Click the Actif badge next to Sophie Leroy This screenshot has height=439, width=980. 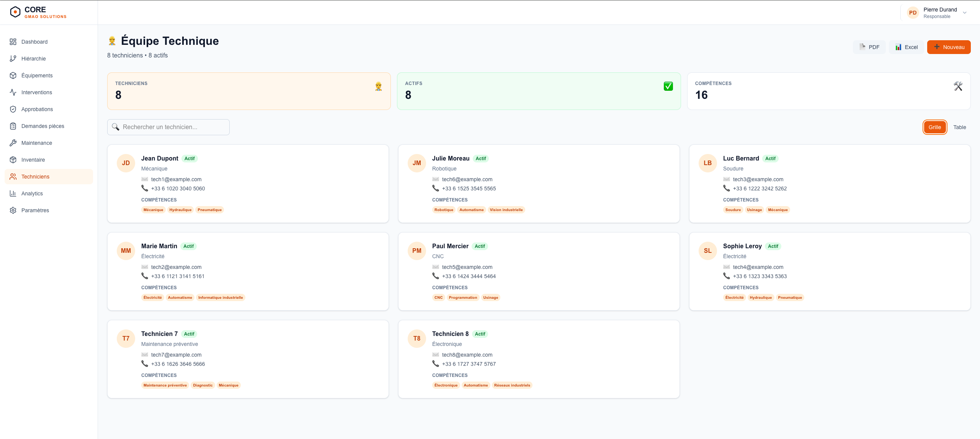[773, 246]
